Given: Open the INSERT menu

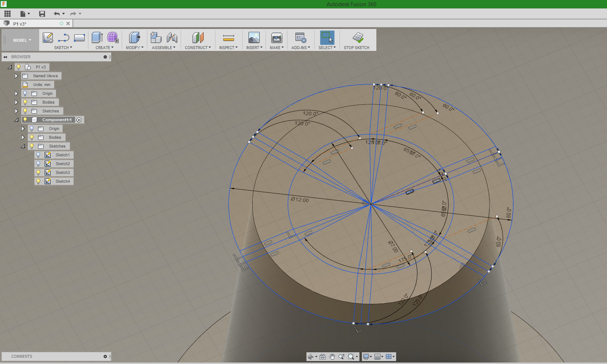Looking at the screenshot, I should click(x=254, y=48).
